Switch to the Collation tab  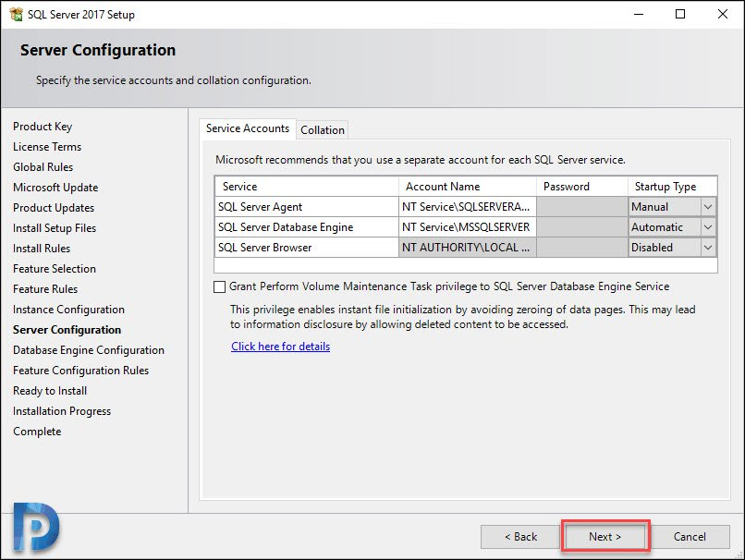point(323,129)
